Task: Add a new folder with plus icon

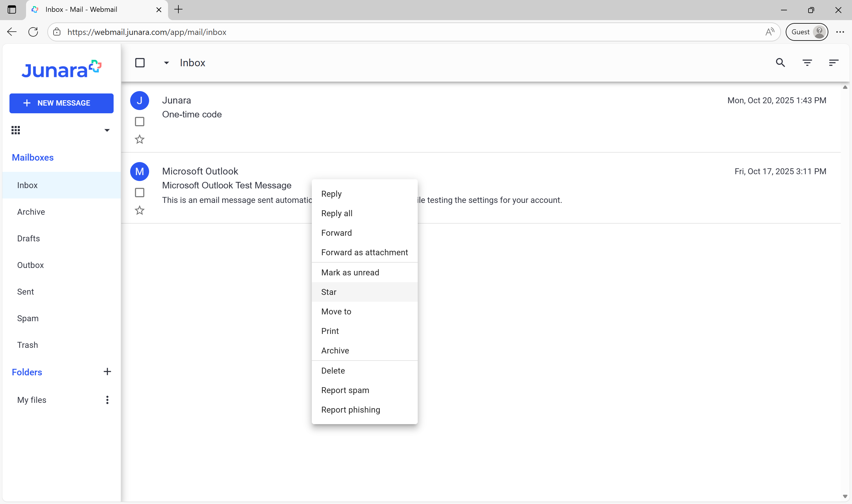Action: (107, 371)
